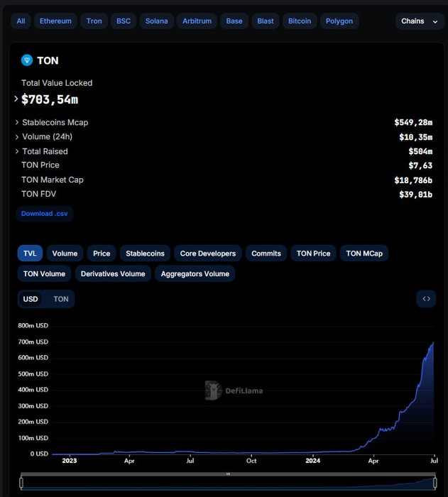Open the Ethereum chain link

pos(55,21)
